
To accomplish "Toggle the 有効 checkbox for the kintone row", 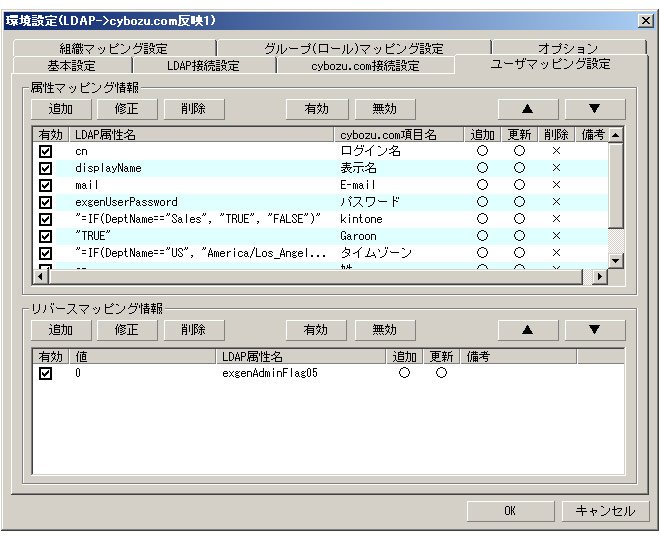I will [x=45, y=219].
